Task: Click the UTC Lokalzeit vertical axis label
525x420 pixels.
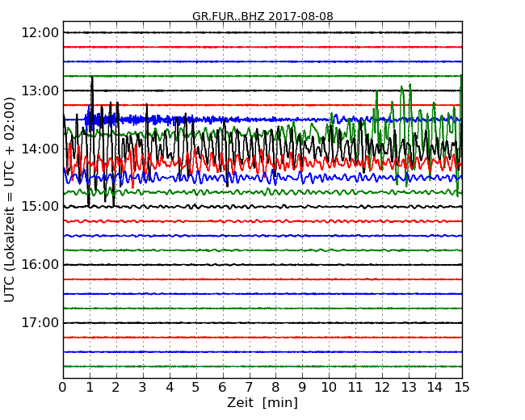Action: pos(10,199)
